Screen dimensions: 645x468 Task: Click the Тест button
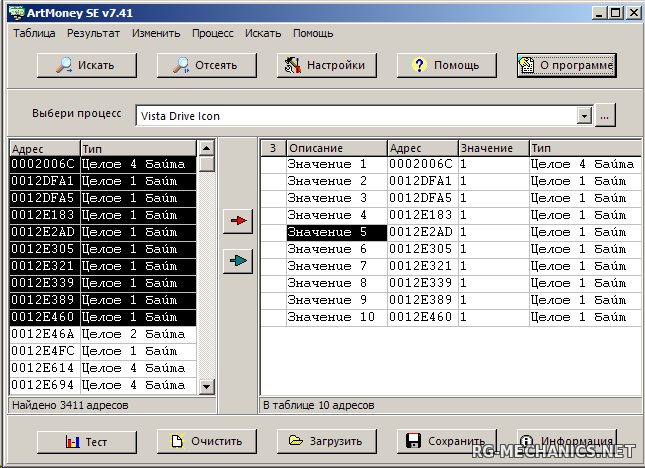86,441
